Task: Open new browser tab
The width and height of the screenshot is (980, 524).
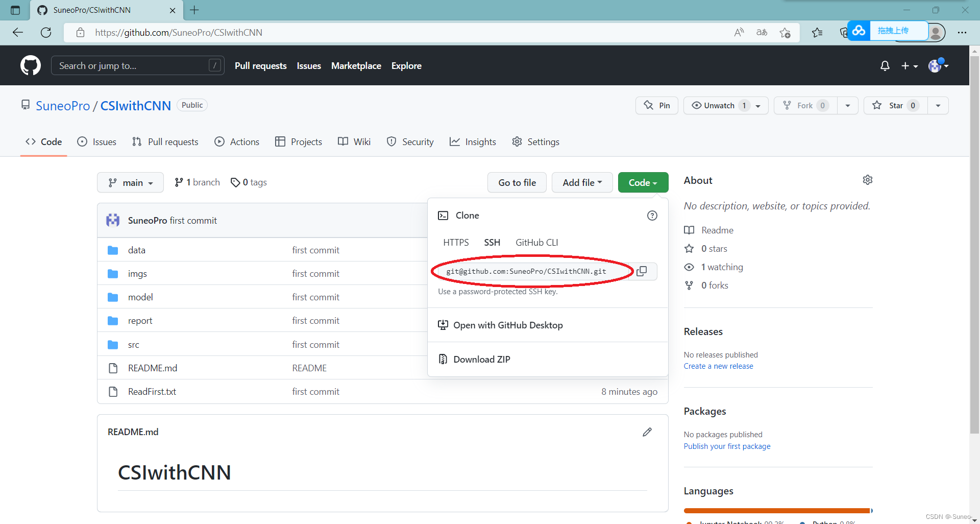Action: click(x=194, y=10)
